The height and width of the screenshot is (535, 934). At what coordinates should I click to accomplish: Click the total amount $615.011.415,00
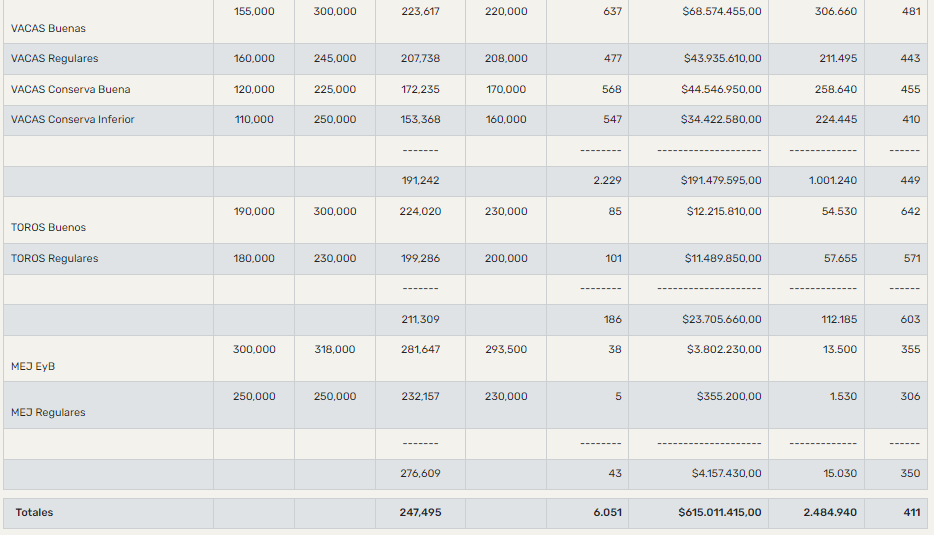(x=719, y=512)
